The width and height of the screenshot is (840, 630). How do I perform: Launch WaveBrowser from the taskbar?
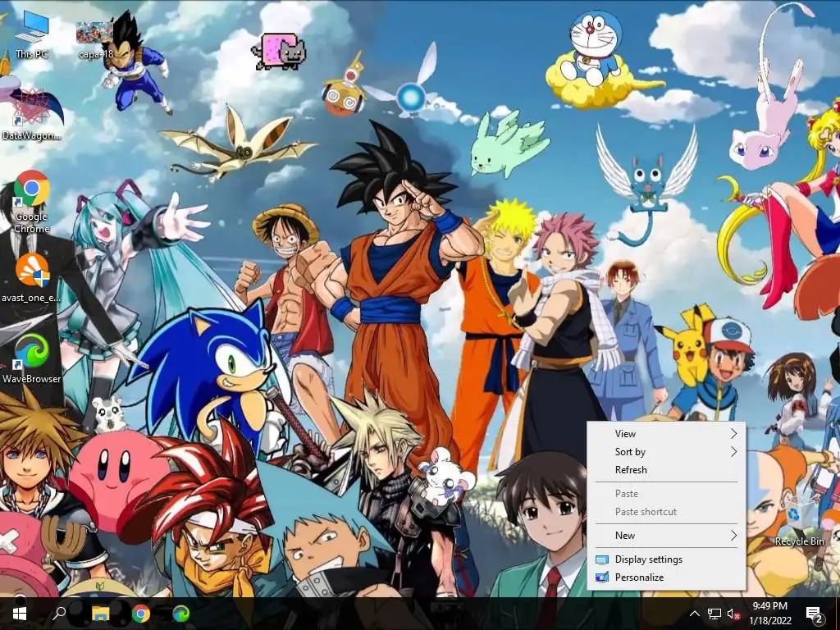[x=181, y=614]
